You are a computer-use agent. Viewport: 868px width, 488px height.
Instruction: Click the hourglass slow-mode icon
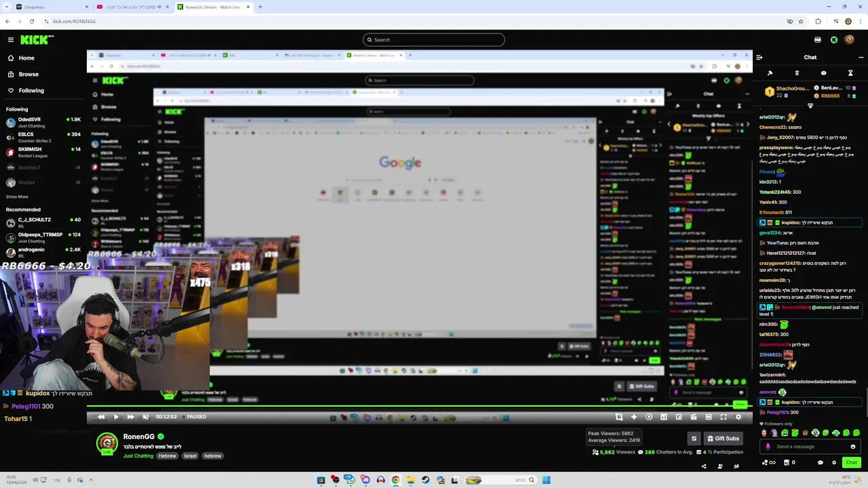(850, 73)
